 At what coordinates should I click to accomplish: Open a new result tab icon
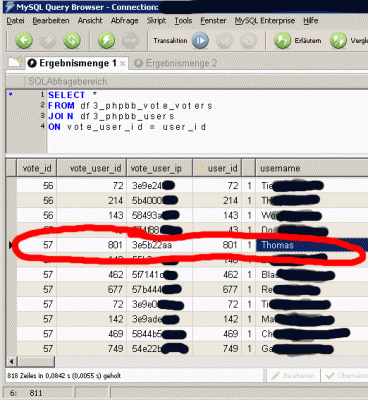15,62
